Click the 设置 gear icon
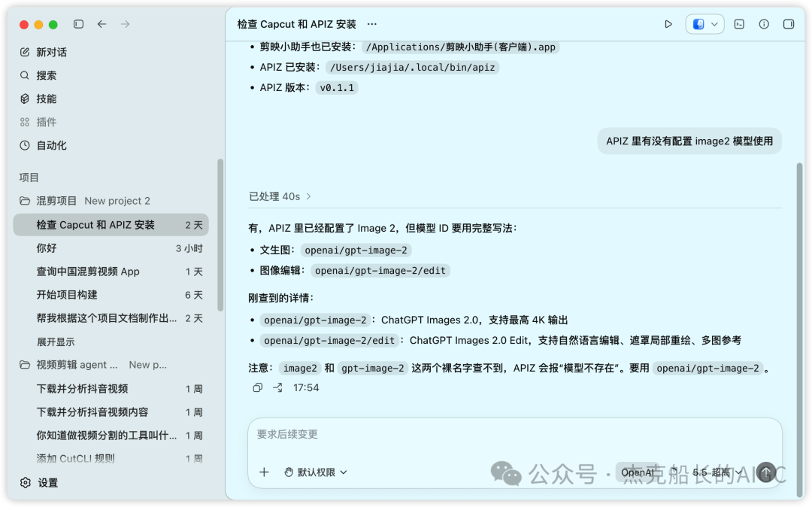 coord(26,483)
